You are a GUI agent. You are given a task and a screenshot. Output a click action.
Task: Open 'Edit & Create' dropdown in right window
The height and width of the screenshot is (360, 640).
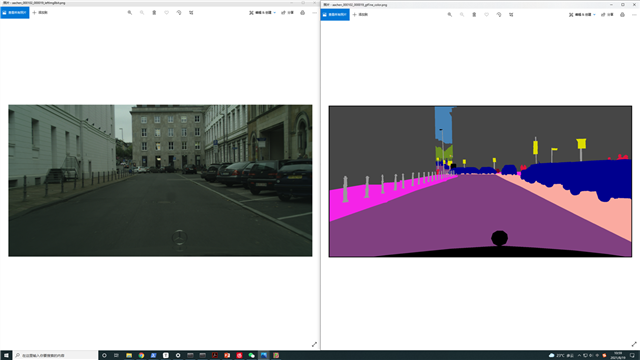tap(582, 14)
